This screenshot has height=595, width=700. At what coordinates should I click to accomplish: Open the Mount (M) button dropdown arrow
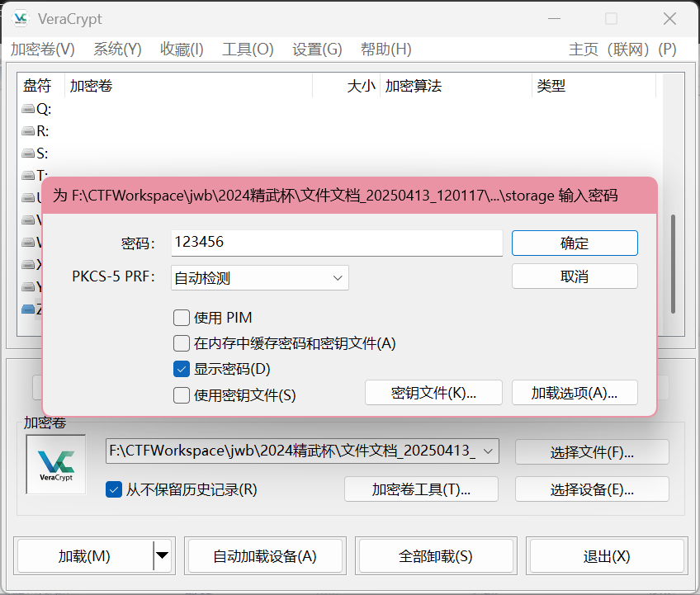coord(162,555)
